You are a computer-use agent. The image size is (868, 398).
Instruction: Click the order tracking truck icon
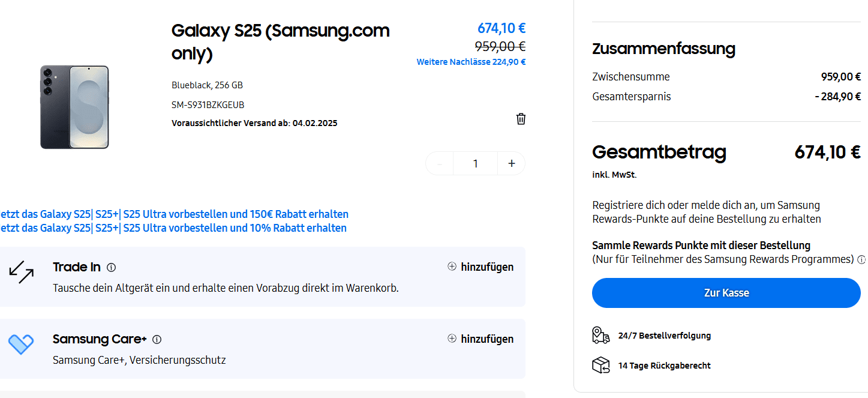(600, 336)
